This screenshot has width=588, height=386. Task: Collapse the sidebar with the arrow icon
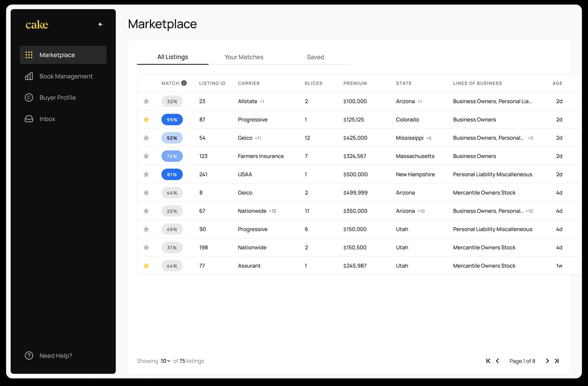[x=101, y=24]
